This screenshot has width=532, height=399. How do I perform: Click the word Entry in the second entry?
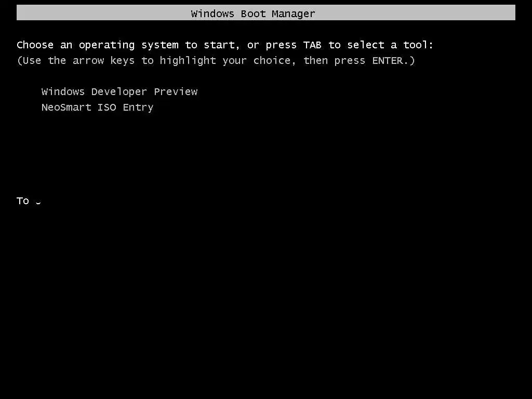pyautogui.click(x=138, y=108)
